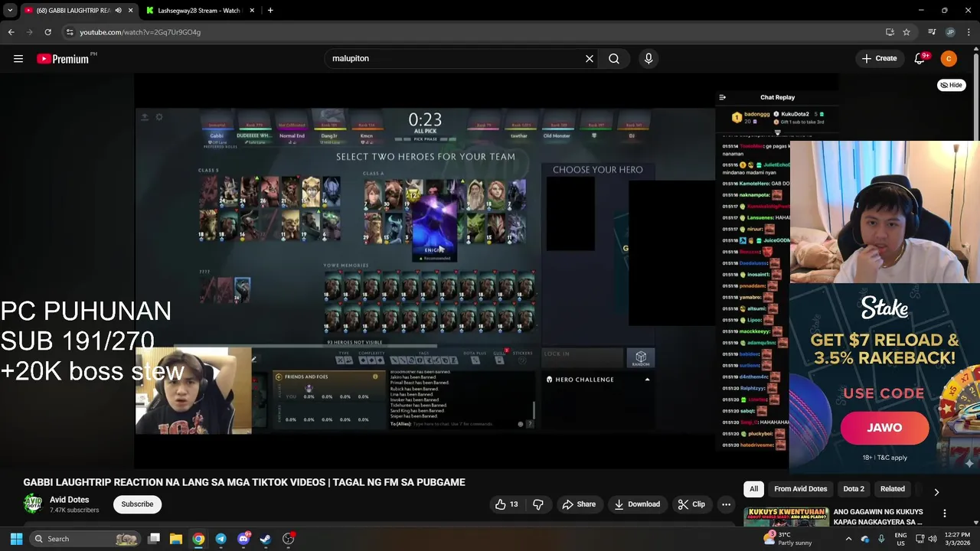Reload the current YouTube page
The image size is (980, 551).
47,32
